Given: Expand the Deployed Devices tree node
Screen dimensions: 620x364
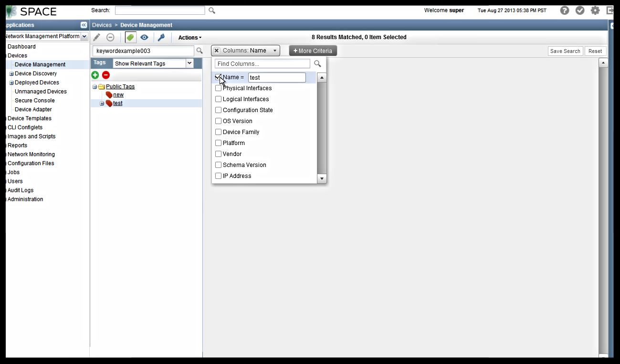Looking at the screenshot, I should pos(11,83).
